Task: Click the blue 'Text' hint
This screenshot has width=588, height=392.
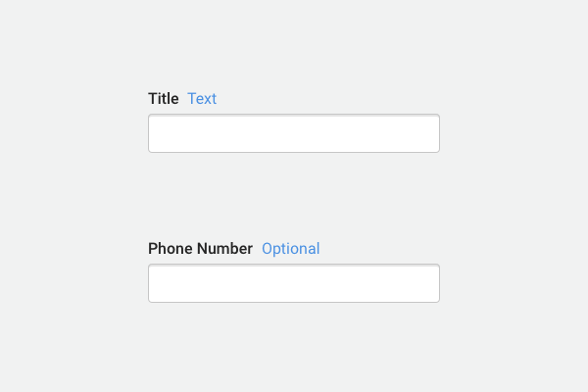Action: click(x=202, y=98)
